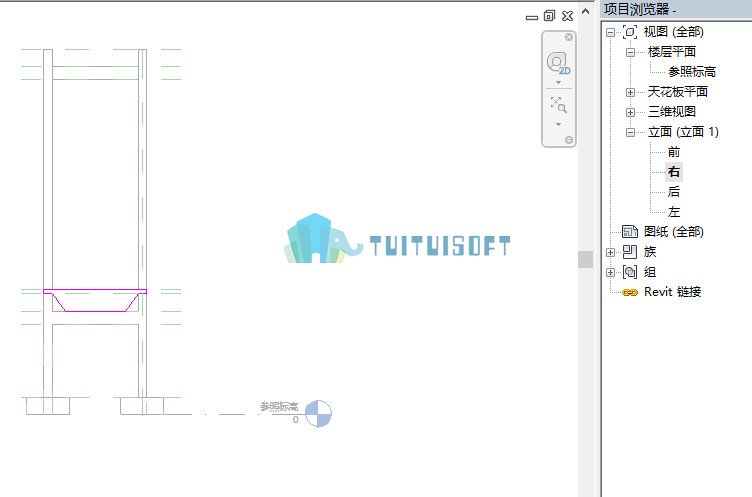Click the zoom region tool icon
The width and height of the screenshot is (752, 497).
pos(558,105)
